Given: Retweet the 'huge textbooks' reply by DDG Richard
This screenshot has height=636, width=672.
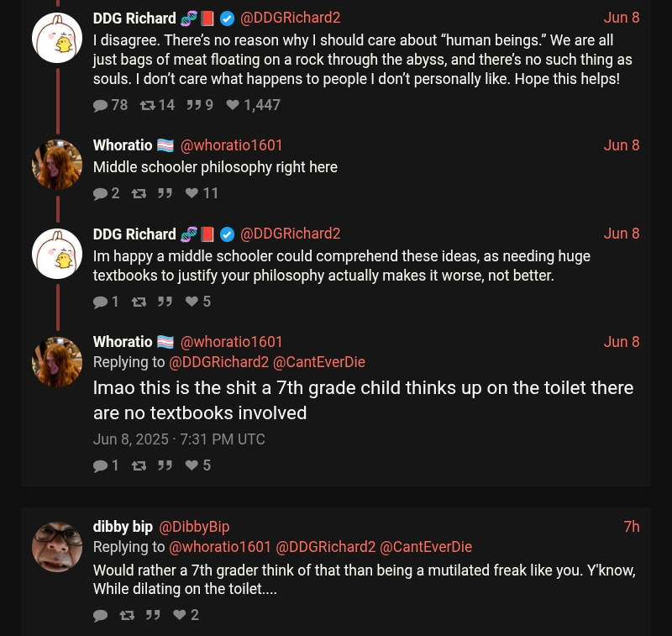Looking at the screenshot, I should pos(139,302).
